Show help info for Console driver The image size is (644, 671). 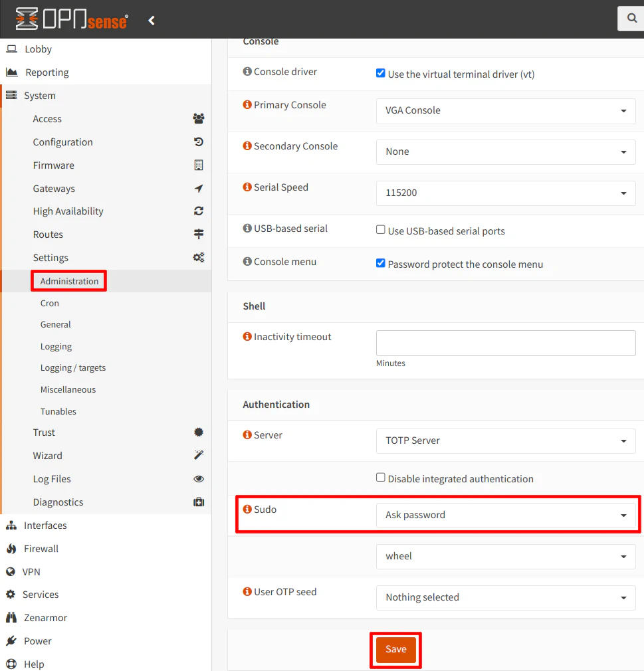(x=247, y=72)
